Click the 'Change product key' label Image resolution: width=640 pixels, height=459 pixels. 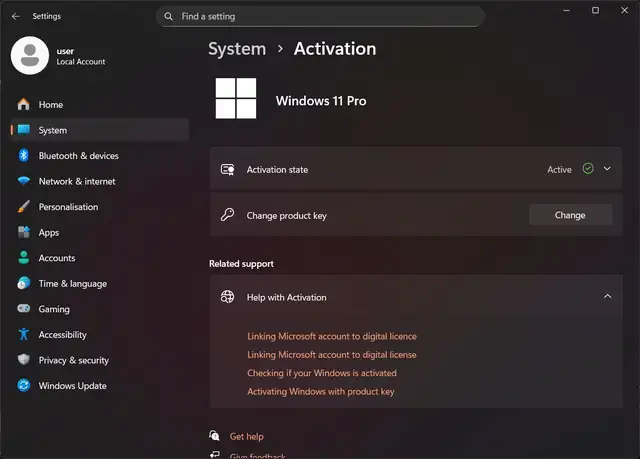pyautogui.click(x=287, y=215)
